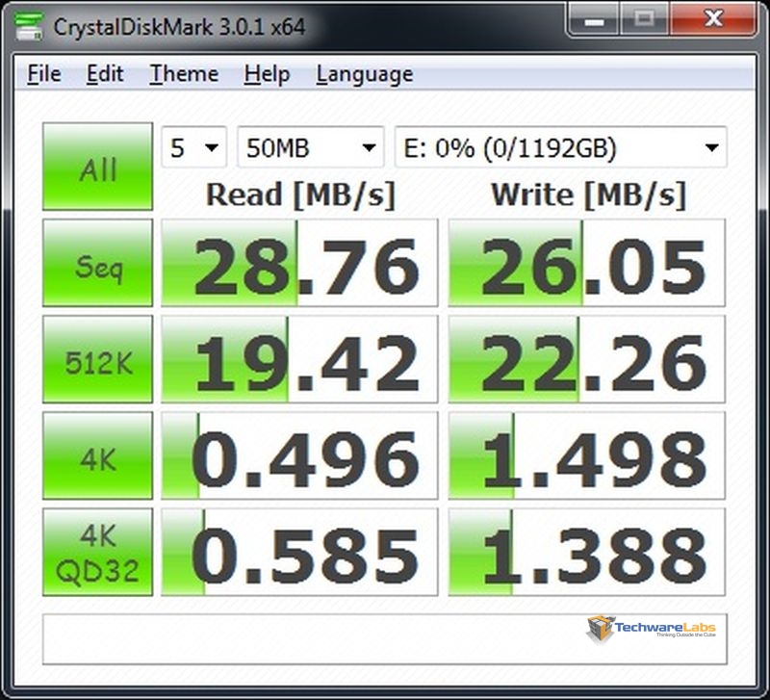The image size is (770, 700).
Task: Click the 4K read result 0.496
Action: [x=299, y=455]
